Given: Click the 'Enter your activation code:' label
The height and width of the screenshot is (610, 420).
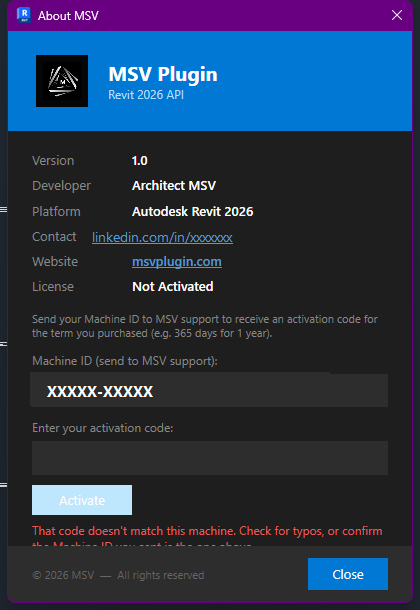Looking at the screenshot, I should tap(103, 428).
